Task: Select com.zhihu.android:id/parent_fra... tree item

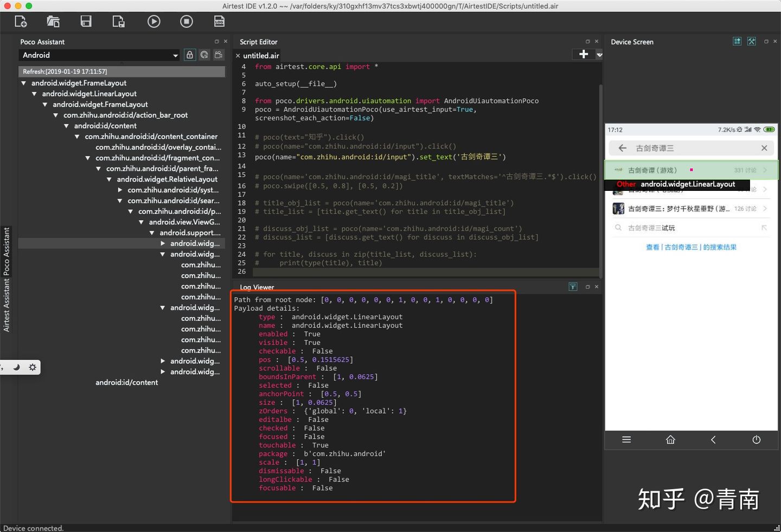Action: 162,169
